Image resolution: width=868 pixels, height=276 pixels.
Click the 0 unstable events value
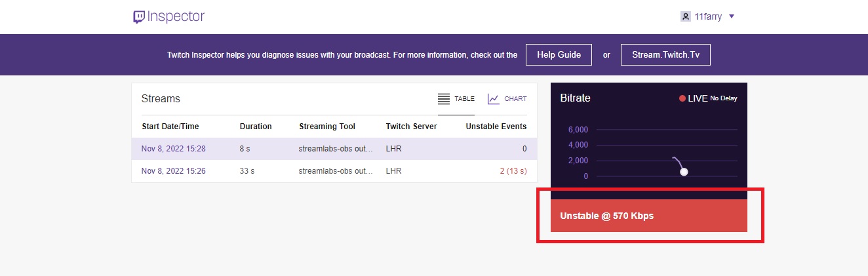tap(524, 149)
